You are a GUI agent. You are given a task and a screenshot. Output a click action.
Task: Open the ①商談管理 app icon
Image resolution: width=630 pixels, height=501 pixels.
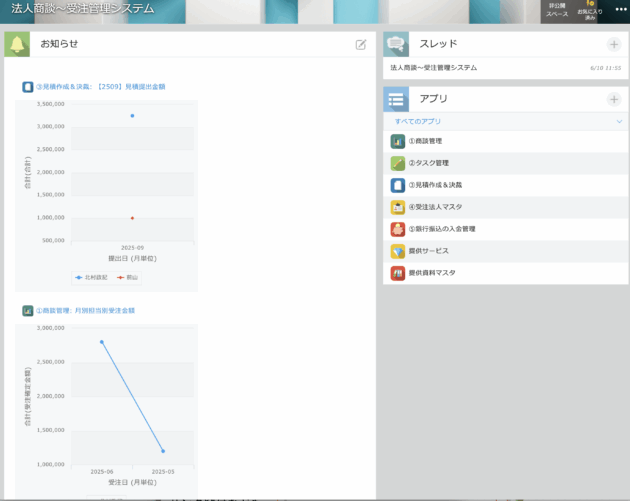tap(398, 141)
